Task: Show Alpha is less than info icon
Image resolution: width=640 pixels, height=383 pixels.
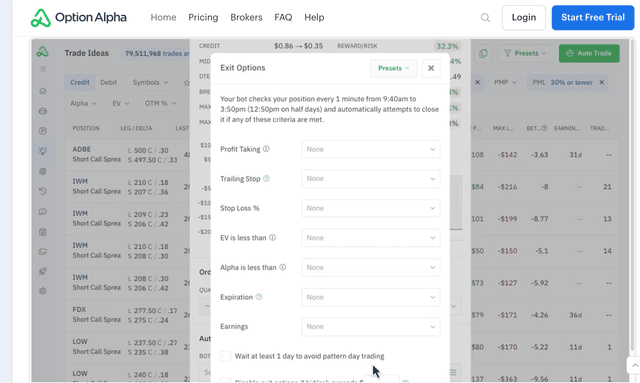Action: coord(282,267)
